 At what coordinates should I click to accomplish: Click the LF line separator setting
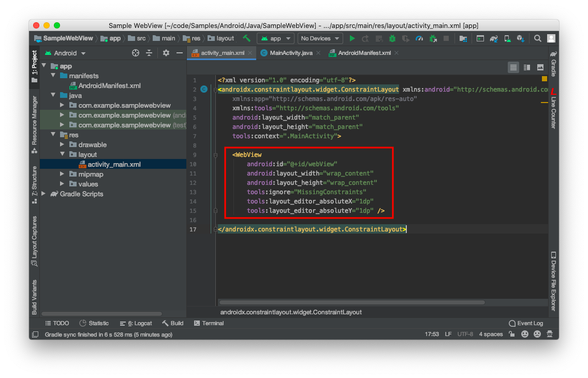click(x=448, y=334)
